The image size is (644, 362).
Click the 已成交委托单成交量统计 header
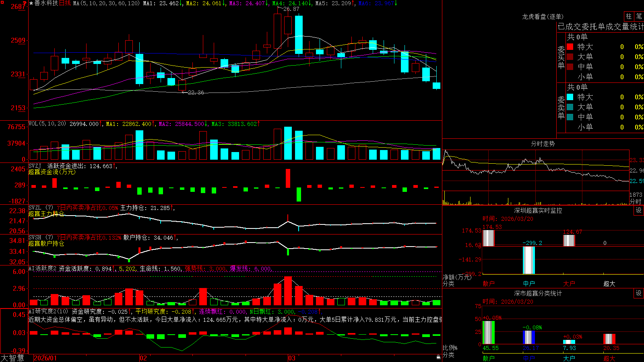pyautogui.click(x=601, y=27)
